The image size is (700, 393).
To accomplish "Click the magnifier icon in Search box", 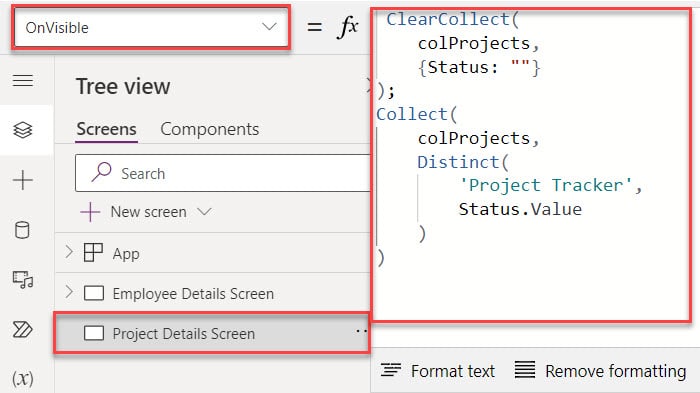I will point(101,172).
